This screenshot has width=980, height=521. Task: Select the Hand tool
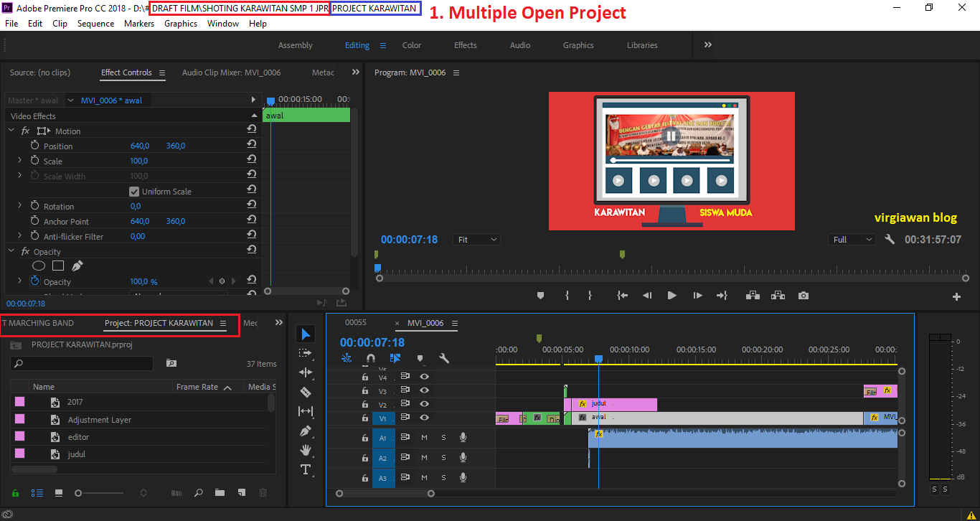pos(306,450)
